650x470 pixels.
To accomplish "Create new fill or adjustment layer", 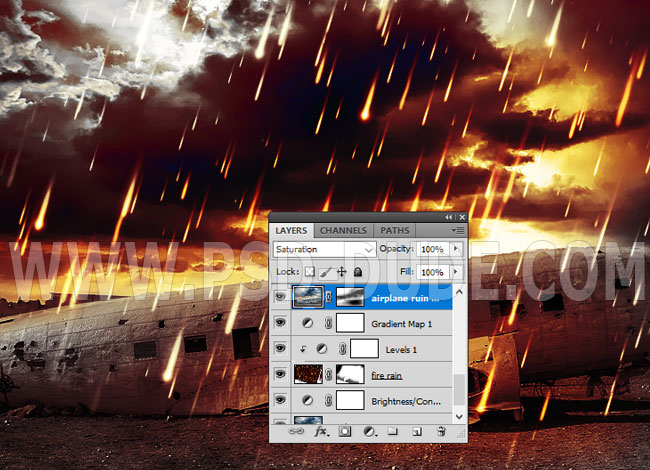I will click(x=369, y=432).
